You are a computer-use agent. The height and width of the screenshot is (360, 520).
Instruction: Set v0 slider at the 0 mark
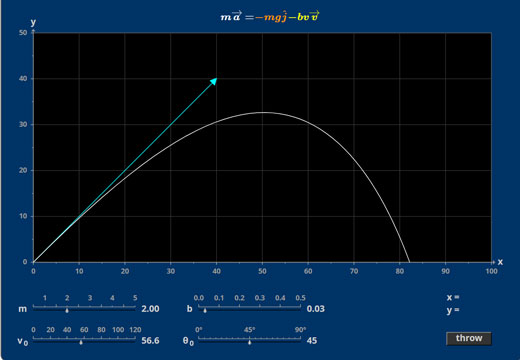pyautogui.click(x=33, y=339)
